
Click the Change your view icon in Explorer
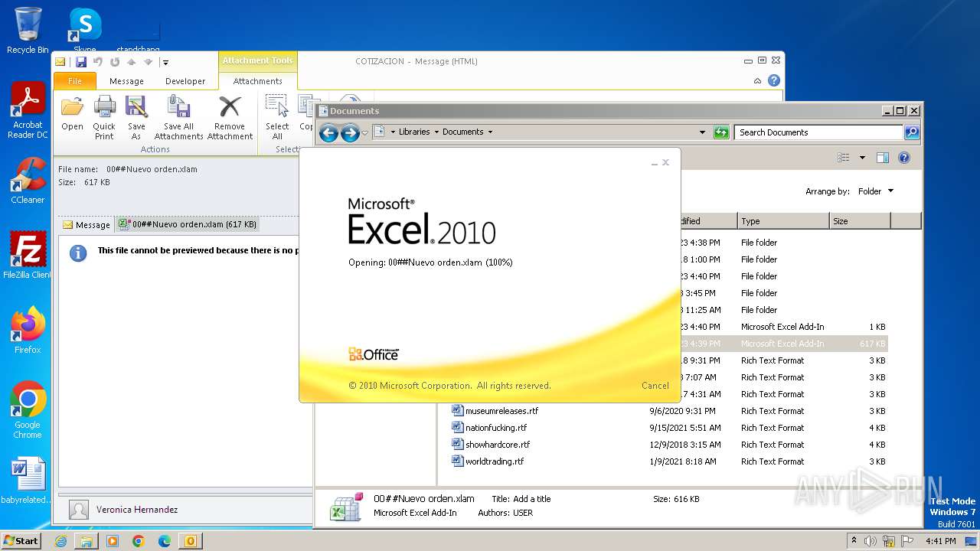pos(844,158)
